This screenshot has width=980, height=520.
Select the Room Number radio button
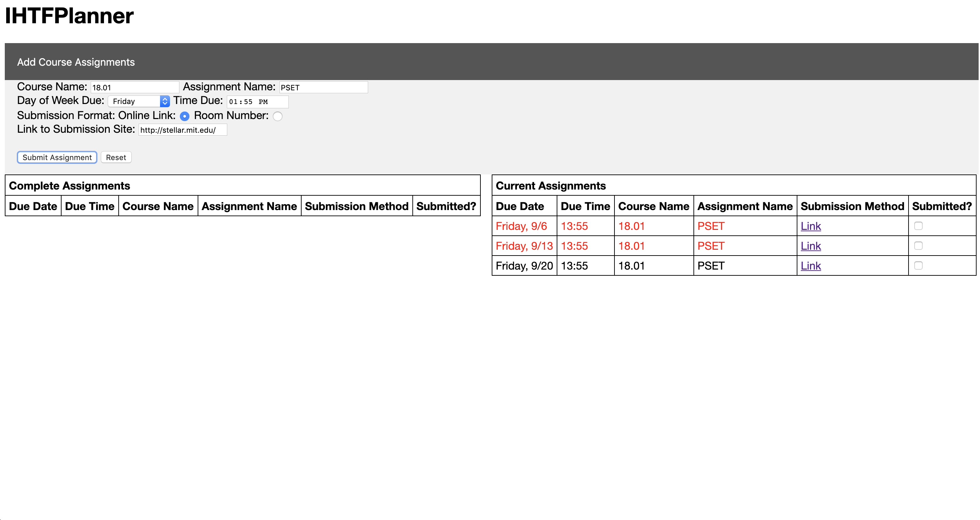[x=278, y=116]
